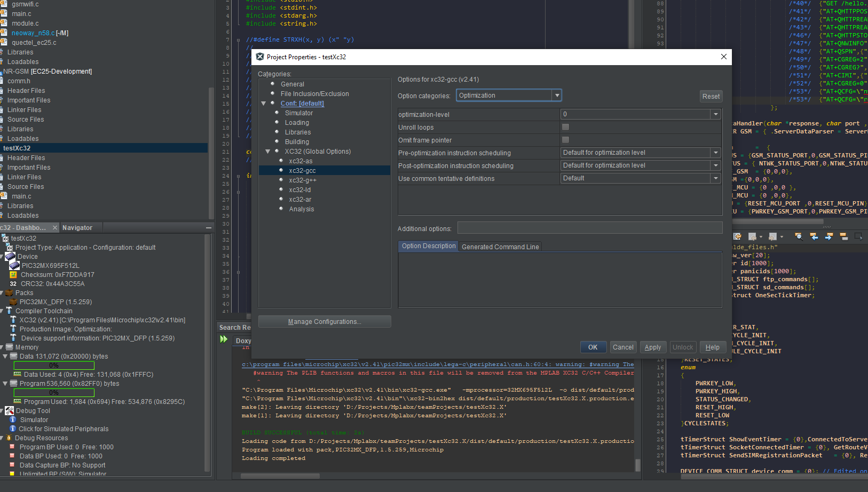Click the Toggle Rectangular Selection icon

pos(858,236)
